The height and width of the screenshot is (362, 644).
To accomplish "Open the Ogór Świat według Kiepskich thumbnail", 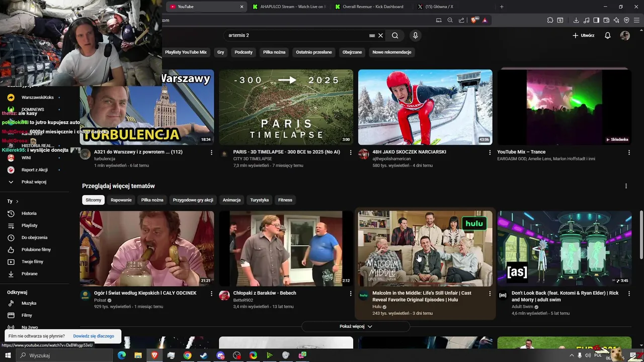I will point(147,248).
